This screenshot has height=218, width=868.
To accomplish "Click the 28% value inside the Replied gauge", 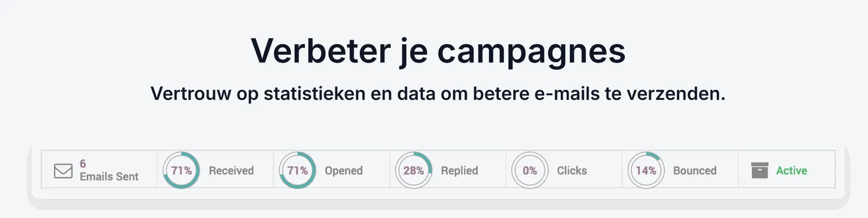I will click(x=414, y=171).
